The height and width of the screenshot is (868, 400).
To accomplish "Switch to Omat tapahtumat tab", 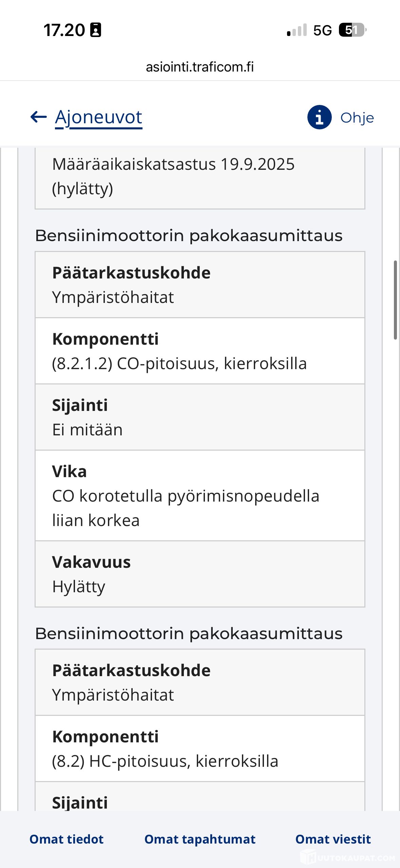I will click(x=200, y=839).
